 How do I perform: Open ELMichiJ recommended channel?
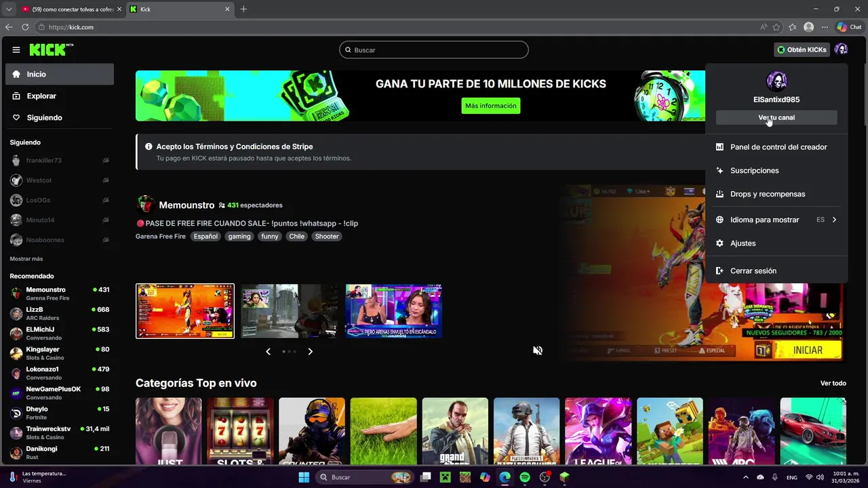click(x=60, y=333)
